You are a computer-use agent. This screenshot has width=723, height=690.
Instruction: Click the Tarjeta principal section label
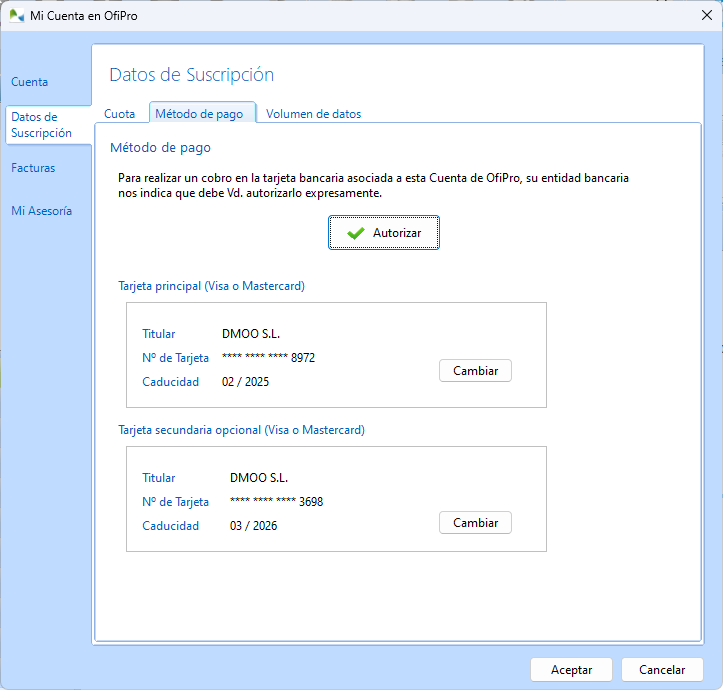pyautogui.click(x=211, y=286)
